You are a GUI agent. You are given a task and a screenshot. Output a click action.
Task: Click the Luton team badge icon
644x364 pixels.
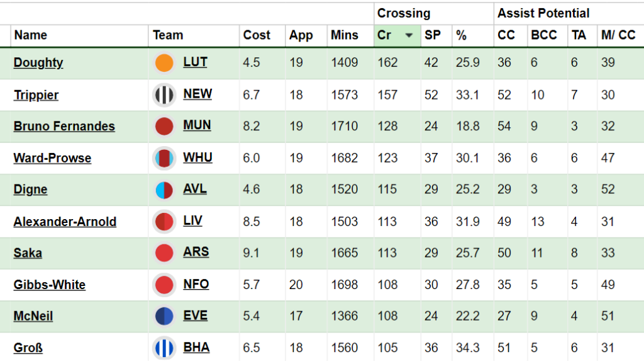[x=164, y=63]
